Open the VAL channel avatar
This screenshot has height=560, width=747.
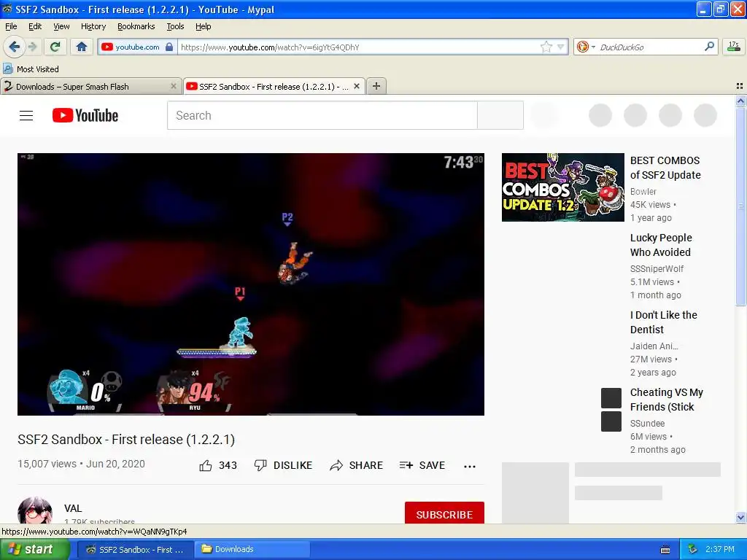point(35,510)
